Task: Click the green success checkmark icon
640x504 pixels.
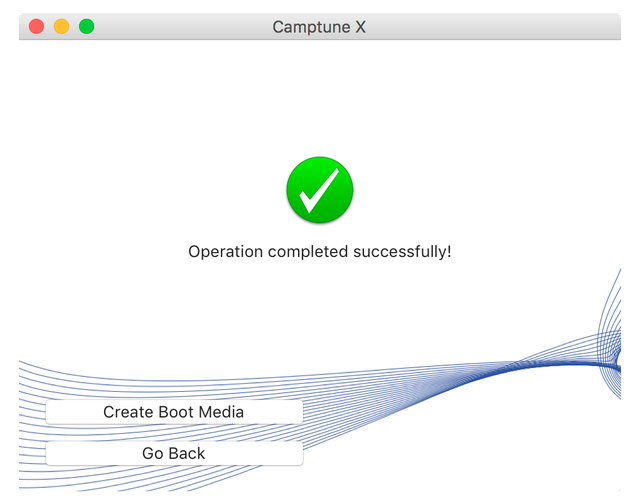Action: tap(320, 190)
